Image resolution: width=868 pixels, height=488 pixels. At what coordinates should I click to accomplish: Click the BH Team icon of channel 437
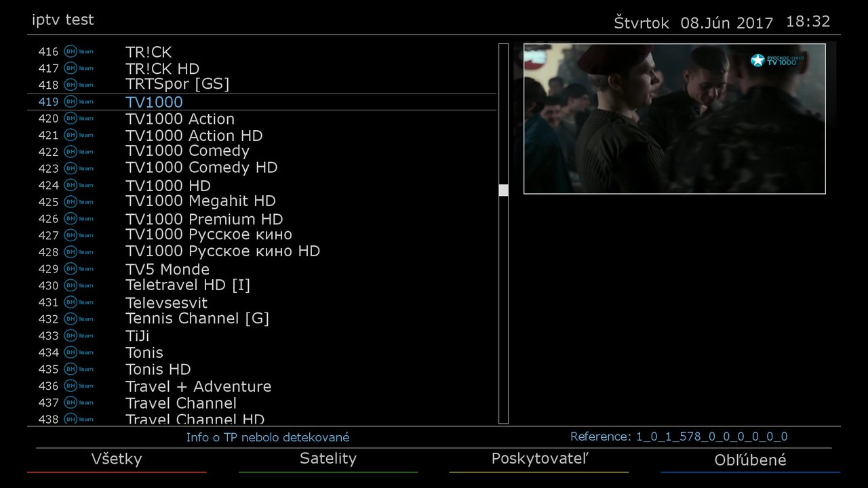[x=79, y=403]
